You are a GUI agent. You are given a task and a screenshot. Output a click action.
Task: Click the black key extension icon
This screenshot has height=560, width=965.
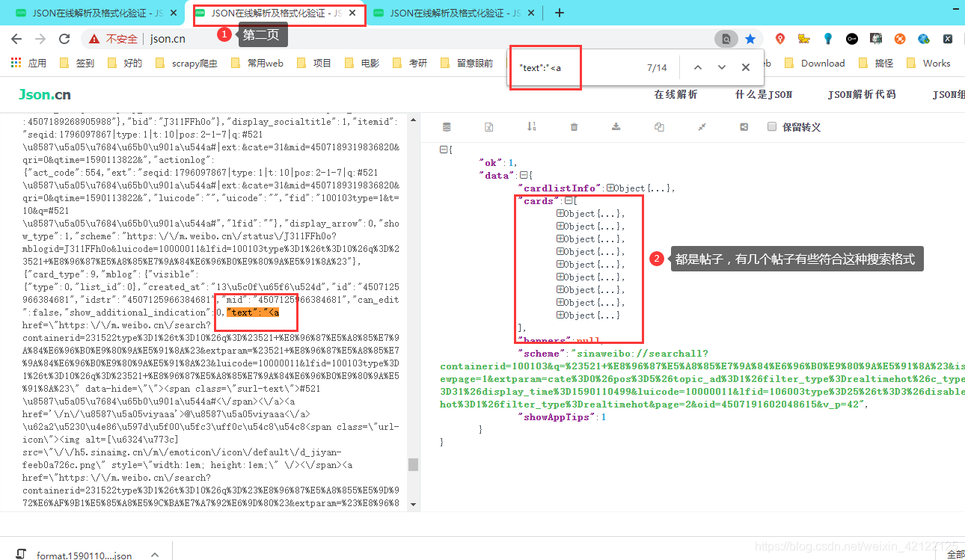click(852, 39)
